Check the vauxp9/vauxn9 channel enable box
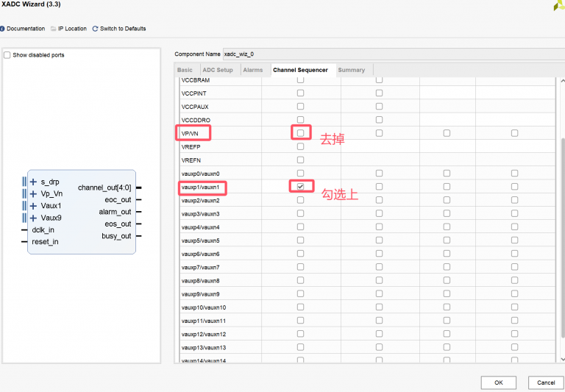Image resolution: width=565 pixels, height=392 pixels. tap(300, 293)
